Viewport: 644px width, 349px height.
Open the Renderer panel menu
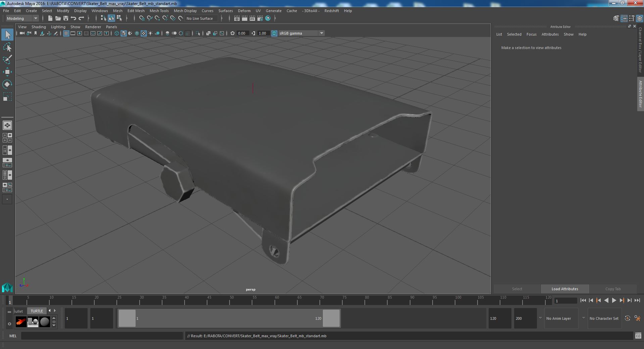click(x=93, y=27)
